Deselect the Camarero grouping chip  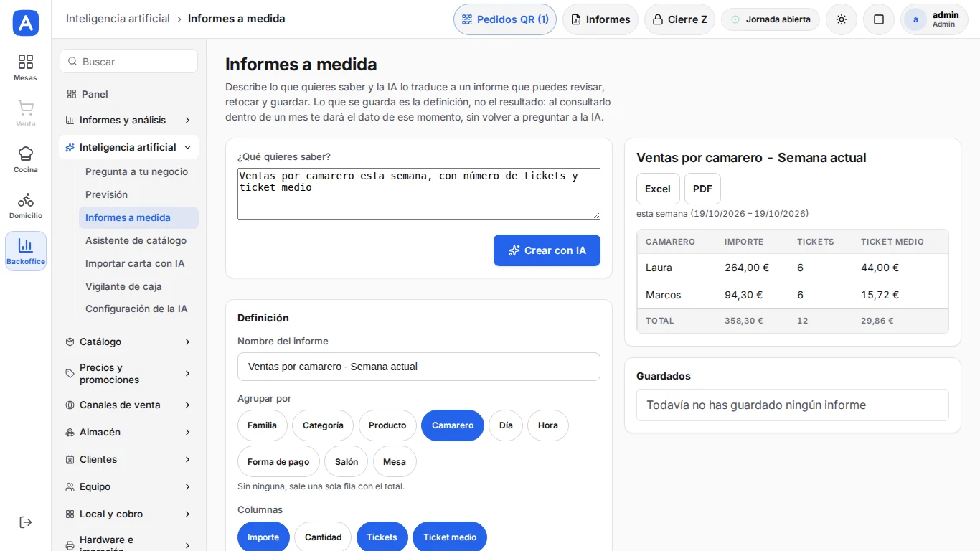[453, 425]
